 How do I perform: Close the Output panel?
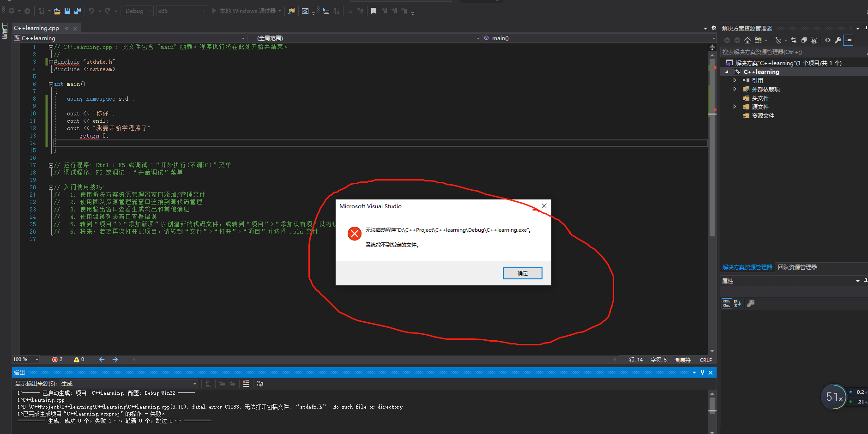(711, 372)
